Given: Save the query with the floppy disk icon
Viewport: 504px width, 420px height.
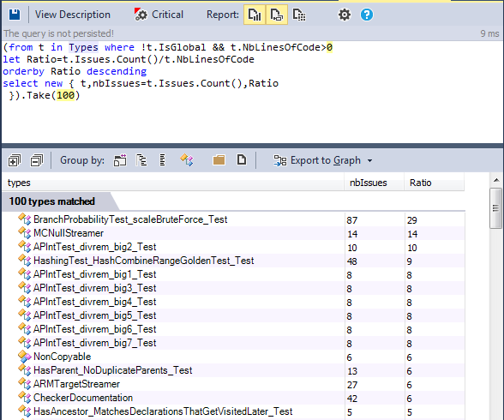Looking at the screenshot, I should point(15,15).
